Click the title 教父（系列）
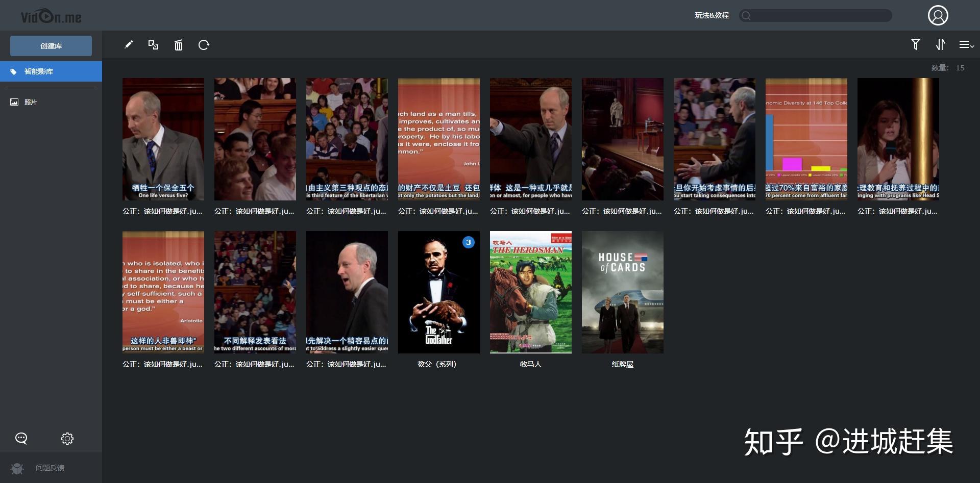Viewport: 980px width, 483px height. point(437,364)
